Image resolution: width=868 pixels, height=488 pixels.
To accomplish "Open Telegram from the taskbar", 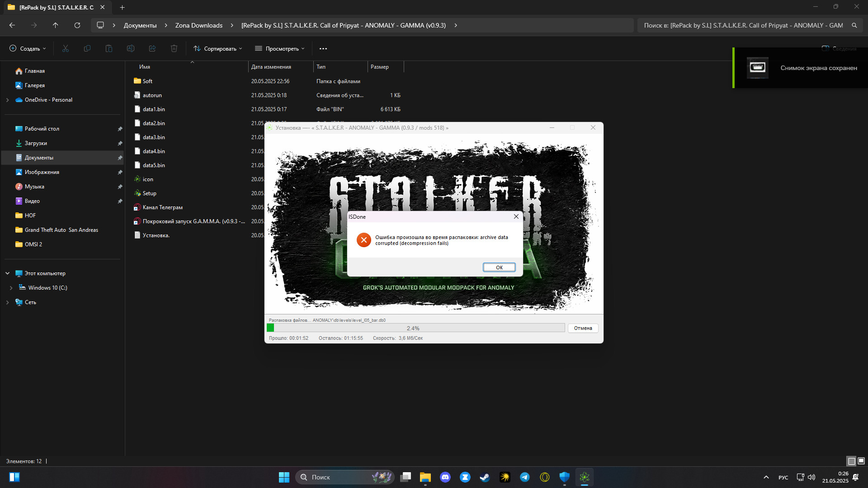I will coord(524,477).
